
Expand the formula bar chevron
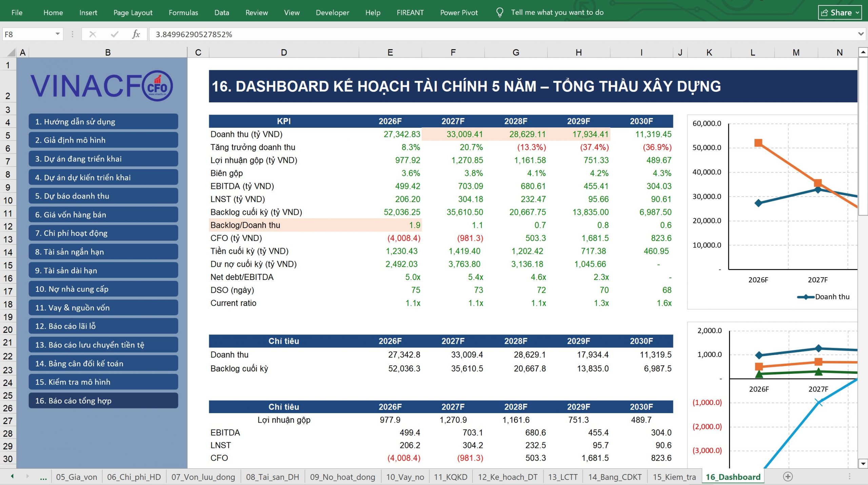(861, 34)
